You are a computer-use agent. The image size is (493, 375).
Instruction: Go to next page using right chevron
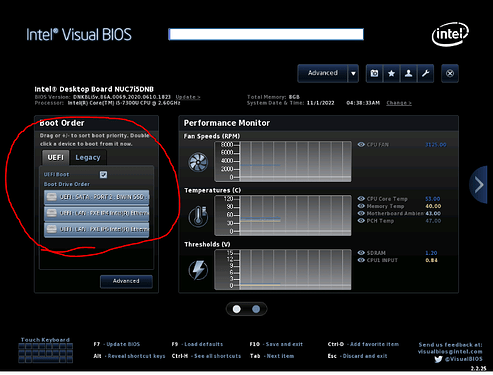pos(479,184)
